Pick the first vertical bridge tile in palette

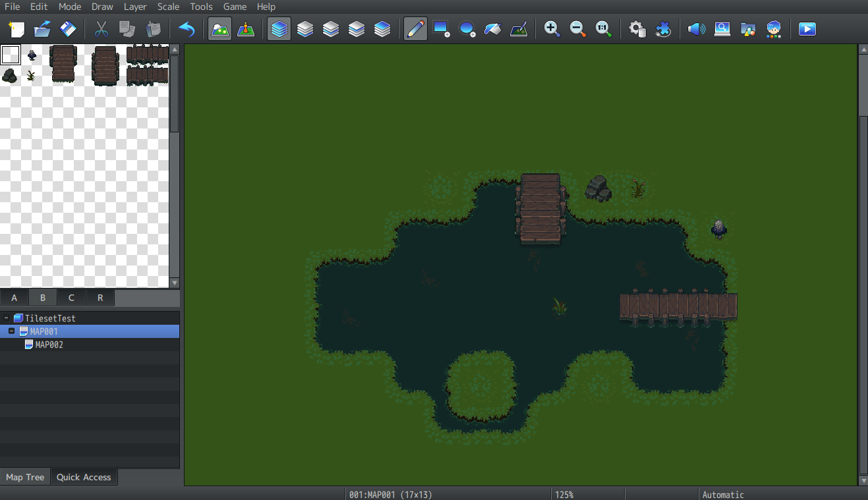click(x=63, y=65)
